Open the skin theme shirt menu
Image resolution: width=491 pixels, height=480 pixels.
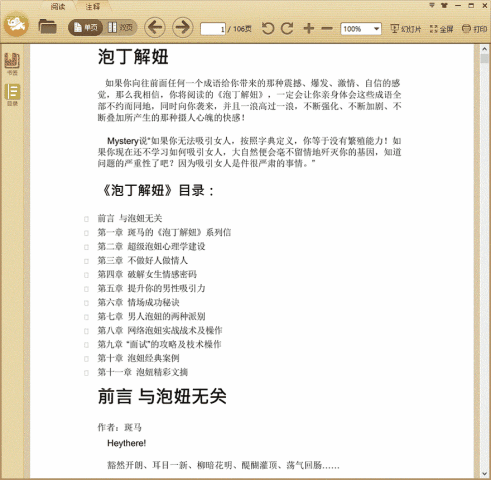(444, 5)
